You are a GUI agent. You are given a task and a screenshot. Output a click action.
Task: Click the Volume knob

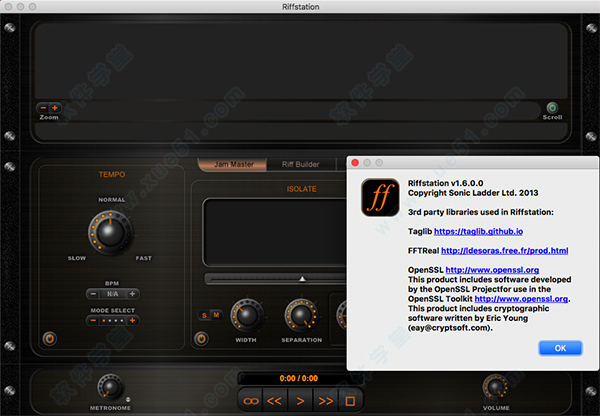click(x=496, y=387)
